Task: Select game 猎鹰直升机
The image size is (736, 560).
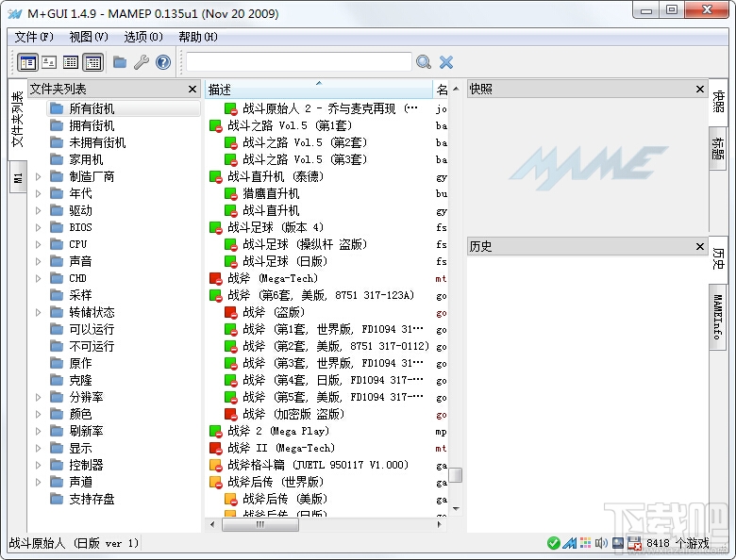Action: (271, 193)
